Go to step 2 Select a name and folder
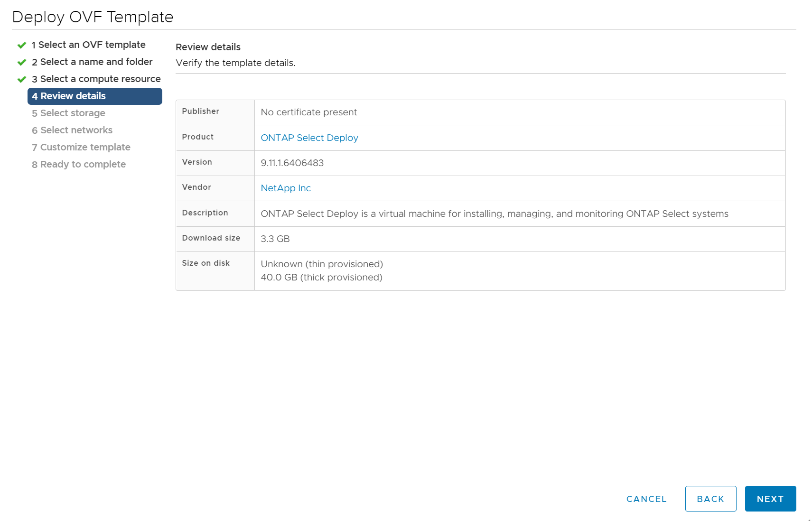Image resolution: width=812 pixels, height=521 pixels. coord(92,62)
